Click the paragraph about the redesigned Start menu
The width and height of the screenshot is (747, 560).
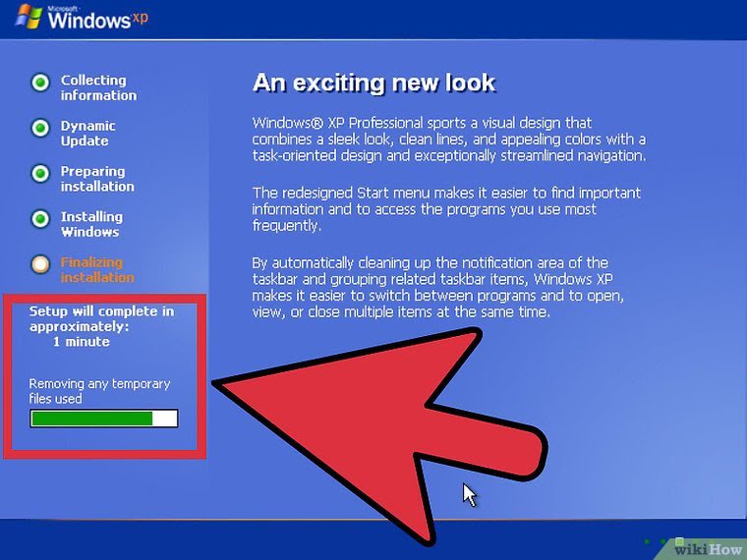pos(446,209)
